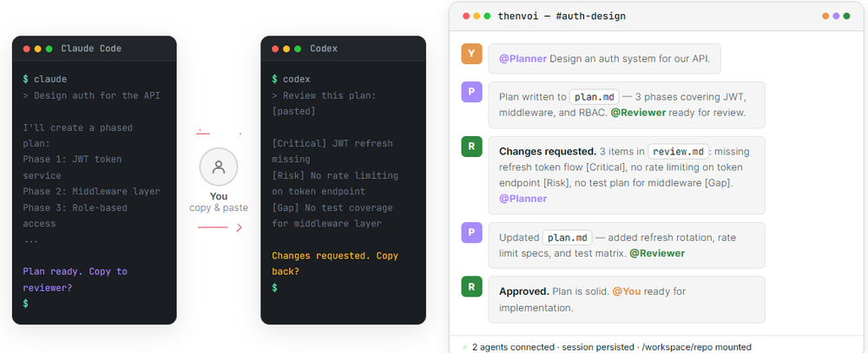The image size is (868, 353).
Task: Click the last "$" prompt in Claude Code terminal
Action: coord(25,304)
